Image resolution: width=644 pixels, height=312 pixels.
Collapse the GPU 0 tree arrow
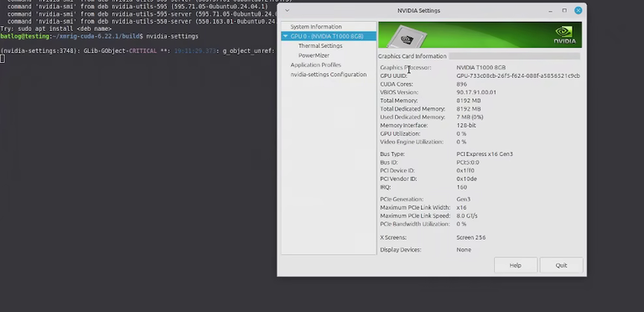pyautogui.click(x=285, y=36)
